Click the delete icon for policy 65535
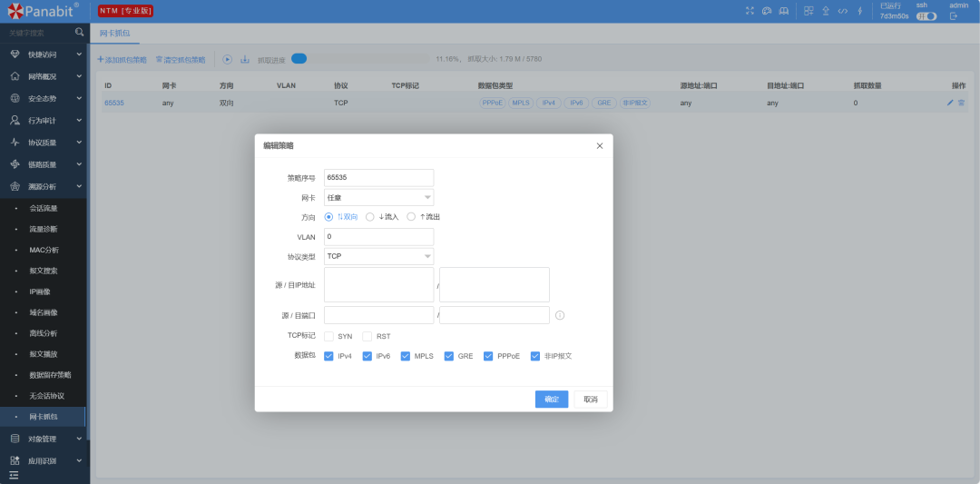 [961, 103]
